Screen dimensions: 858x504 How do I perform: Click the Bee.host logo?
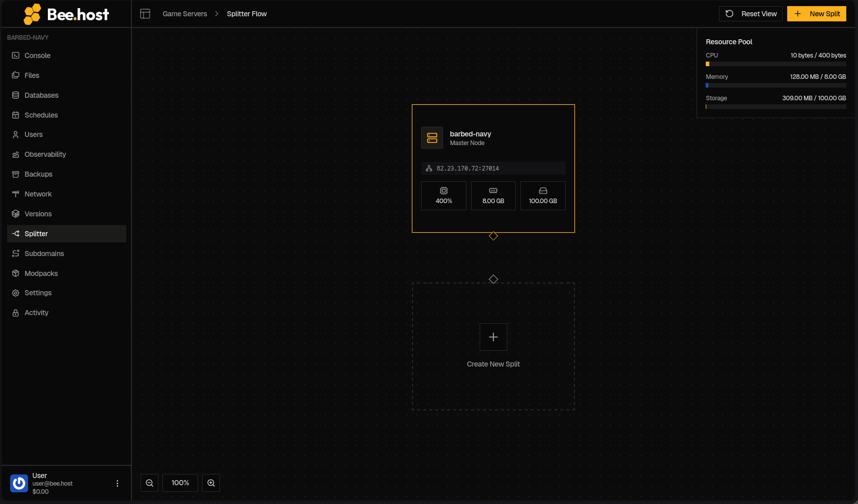66,14
